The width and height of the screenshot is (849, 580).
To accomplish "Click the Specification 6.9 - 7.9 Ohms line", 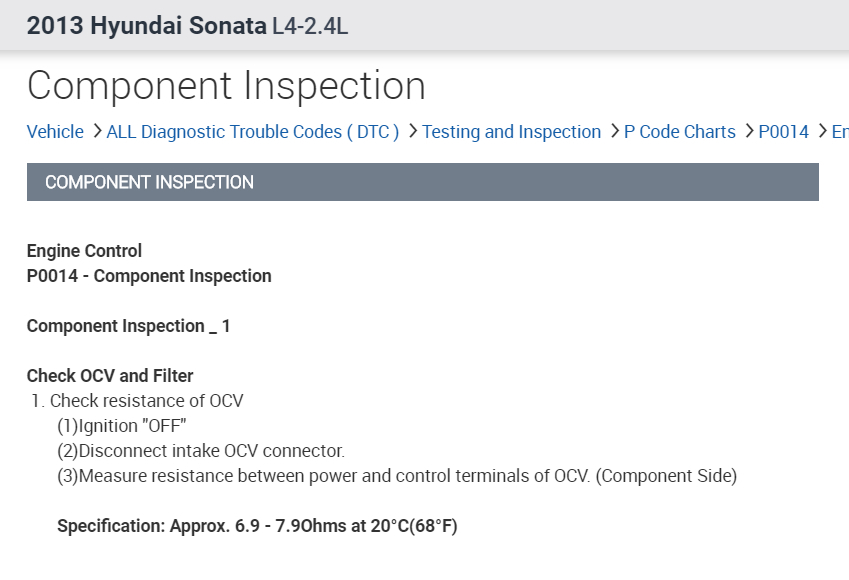I will [x=257, y=526].
